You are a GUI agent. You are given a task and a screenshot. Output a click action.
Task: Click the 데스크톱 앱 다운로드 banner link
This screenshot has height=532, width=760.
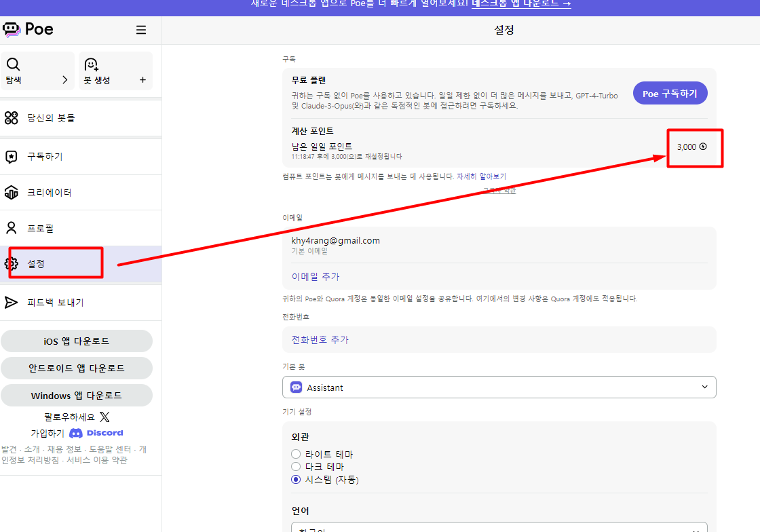[521, 4]
